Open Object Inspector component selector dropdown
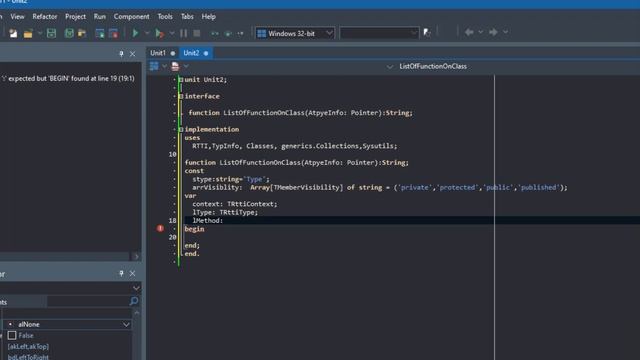 (x=136, y=288)
